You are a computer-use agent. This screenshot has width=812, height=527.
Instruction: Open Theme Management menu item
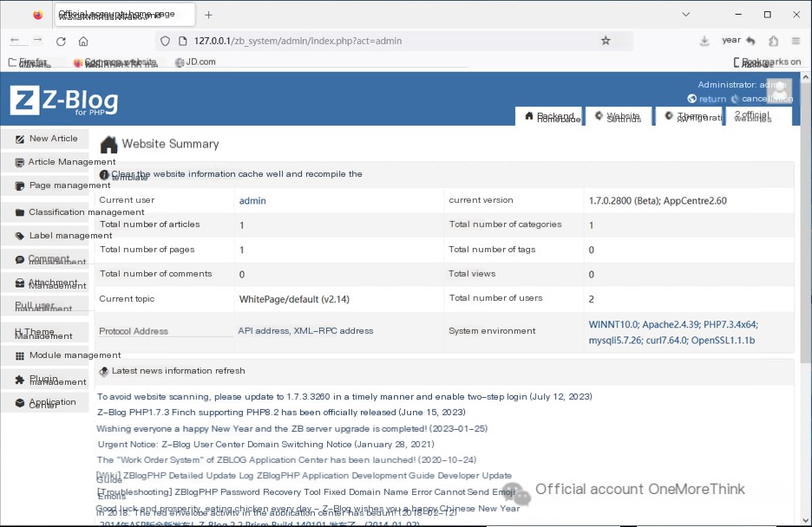coord(43,334)
